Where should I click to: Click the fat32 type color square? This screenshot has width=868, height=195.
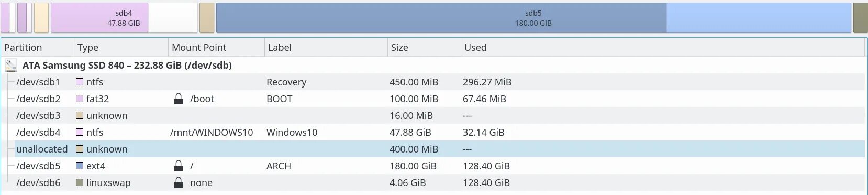point(80,99)
